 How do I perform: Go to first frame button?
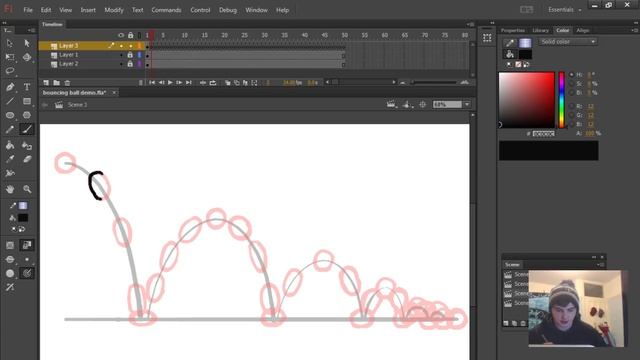tap(152, 83)
